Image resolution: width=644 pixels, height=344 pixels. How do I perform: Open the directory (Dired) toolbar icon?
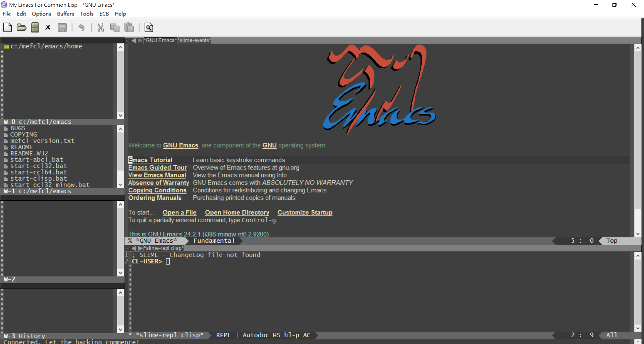click(x=35, y=28)
